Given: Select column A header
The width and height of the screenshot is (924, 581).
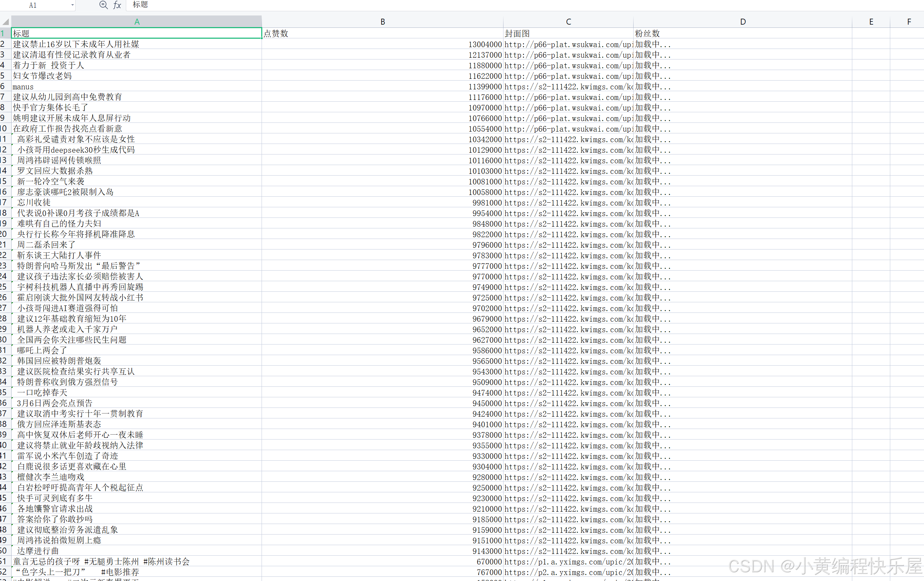Looking at the screenshot, I should [x=137, y=22].
